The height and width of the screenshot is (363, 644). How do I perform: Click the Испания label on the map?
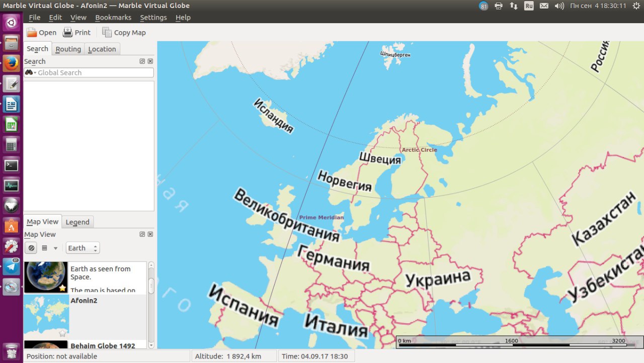243,305
